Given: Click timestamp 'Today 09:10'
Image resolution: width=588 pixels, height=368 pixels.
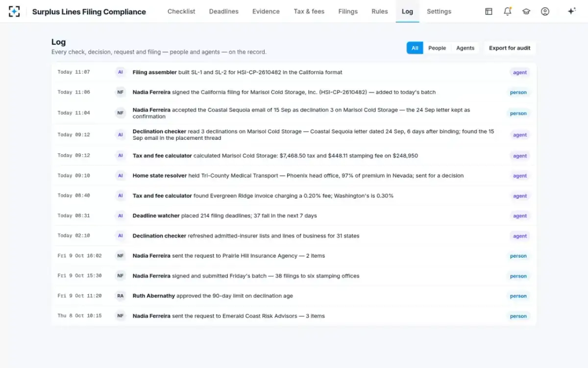Looking at the screenshot, I should (x=73, y=176).
